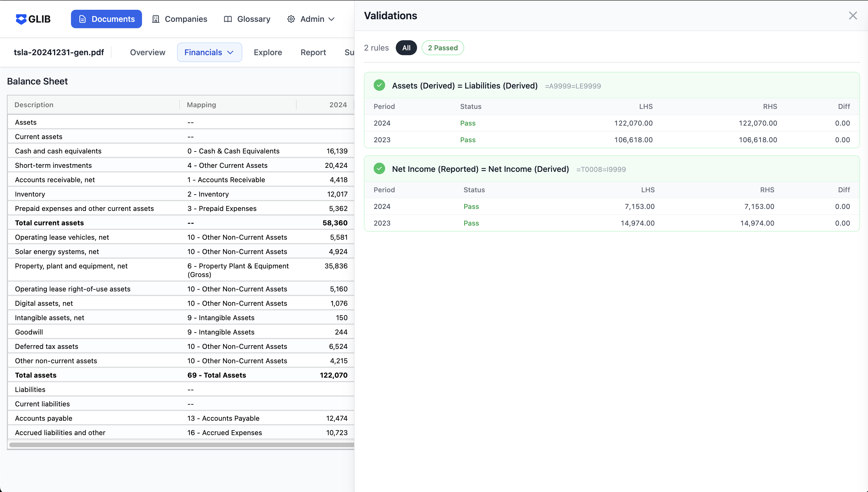Click the Admin gear icon
The image size is (868, 492).
291,19
